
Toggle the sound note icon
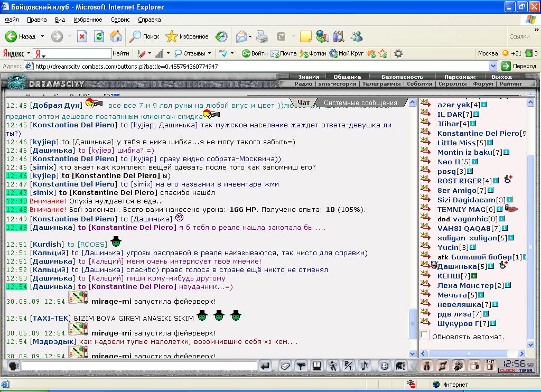[365, 366]
